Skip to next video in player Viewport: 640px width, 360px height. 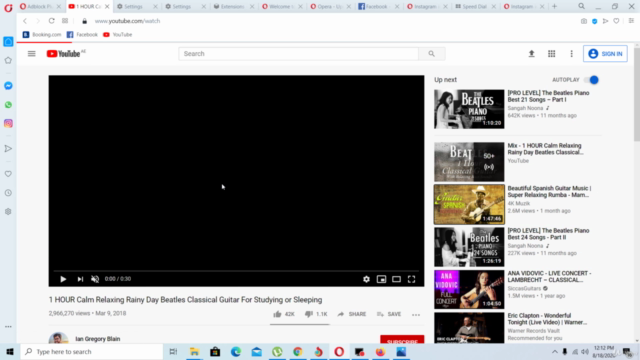click(x=80, y=279)
